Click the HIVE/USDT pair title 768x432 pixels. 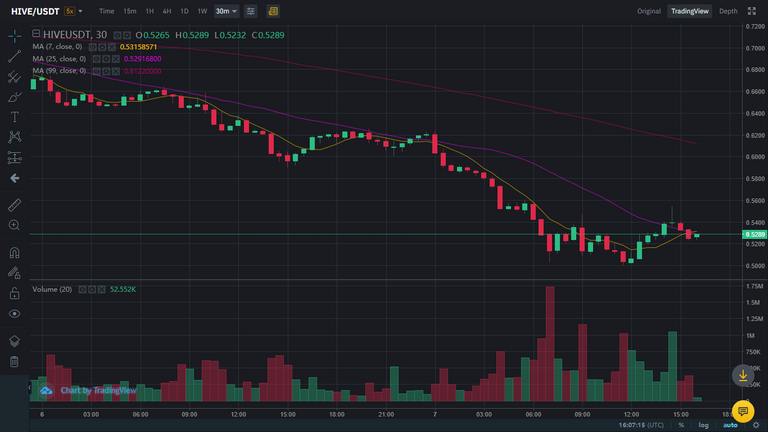pos(35,11)
